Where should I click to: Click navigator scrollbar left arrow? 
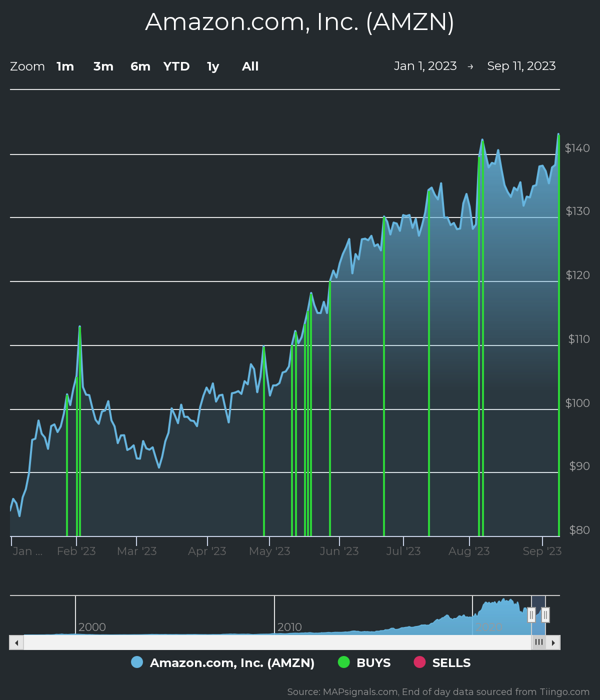[x=16, y=642]
